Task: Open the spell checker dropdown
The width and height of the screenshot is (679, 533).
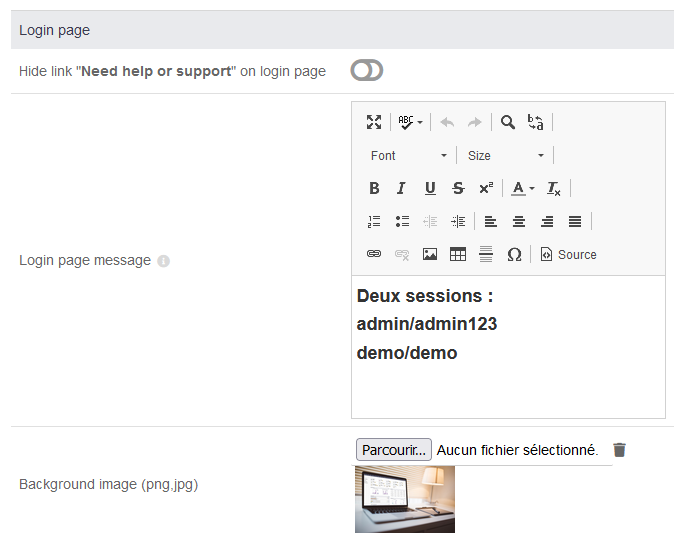Action: tap(410, 122)
